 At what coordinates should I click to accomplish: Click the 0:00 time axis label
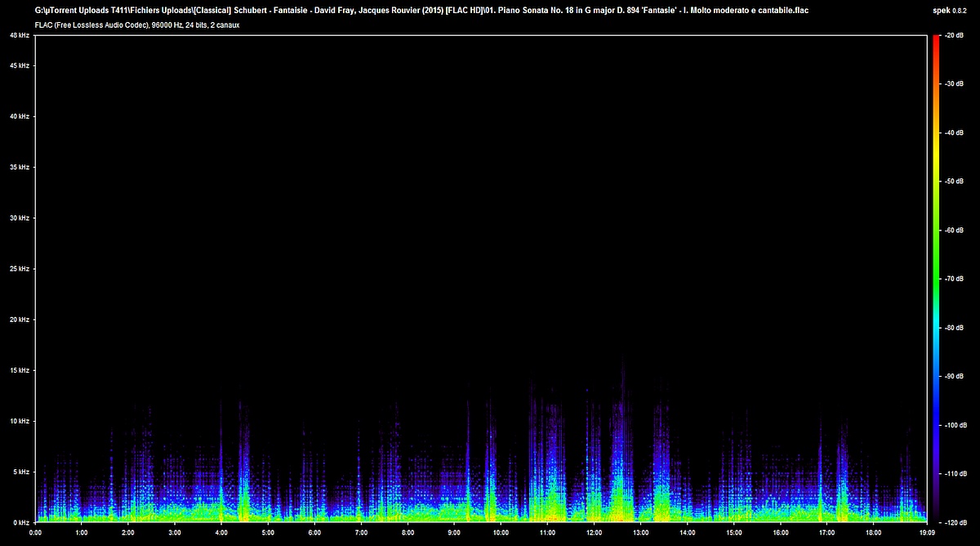pyautogui.click(x=35, y=533)
